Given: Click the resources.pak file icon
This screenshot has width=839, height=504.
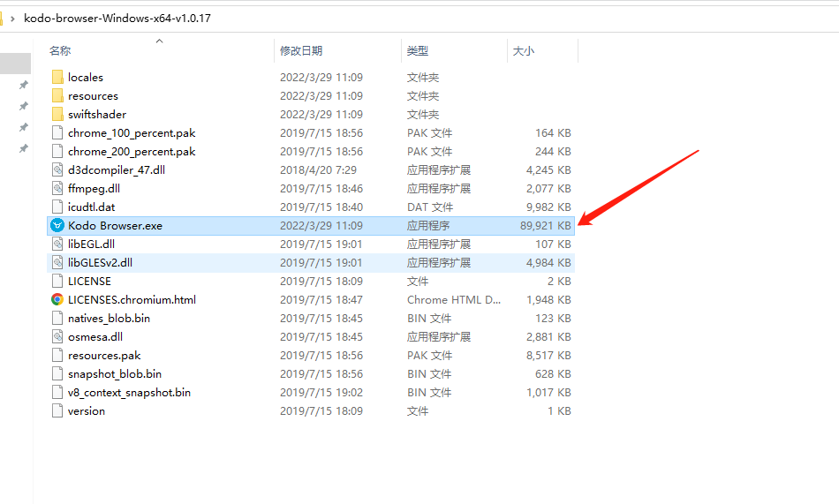Looking at the screenshot, I should [x=57, y=355].
